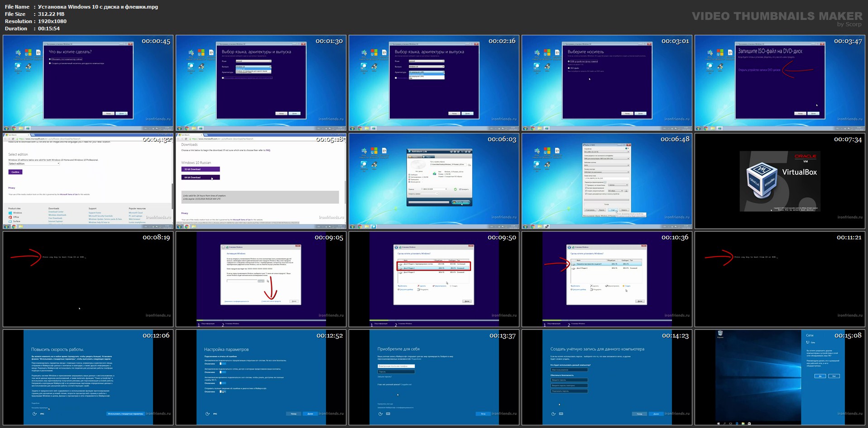
Task: Click the Recycle Bin icon in the 00:15:08 frame
Action: click(x=720, y=333)
